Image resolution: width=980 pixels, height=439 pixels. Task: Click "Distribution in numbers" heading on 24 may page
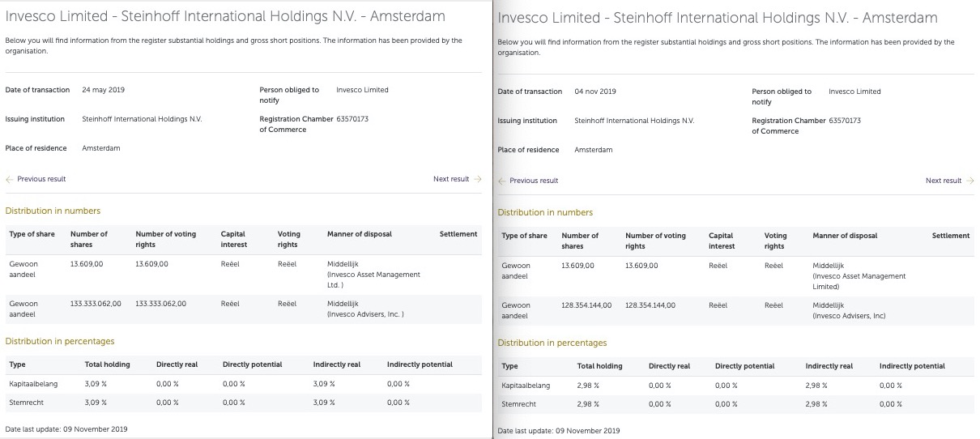click(x=53, y=211)
